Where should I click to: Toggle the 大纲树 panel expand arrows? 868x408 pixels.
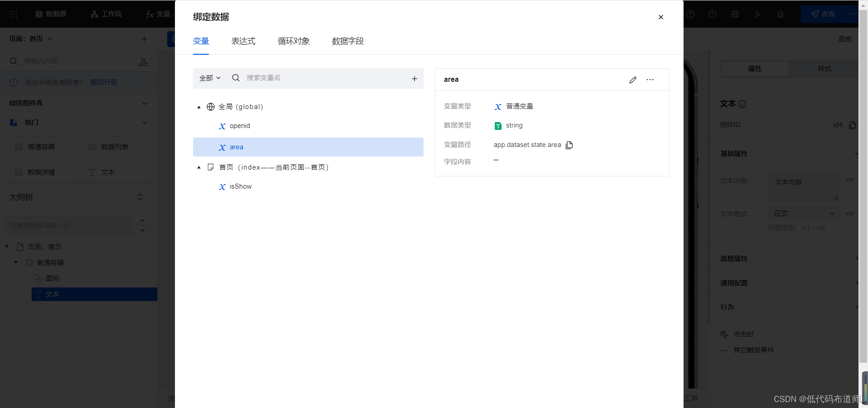tap(140, 197)
